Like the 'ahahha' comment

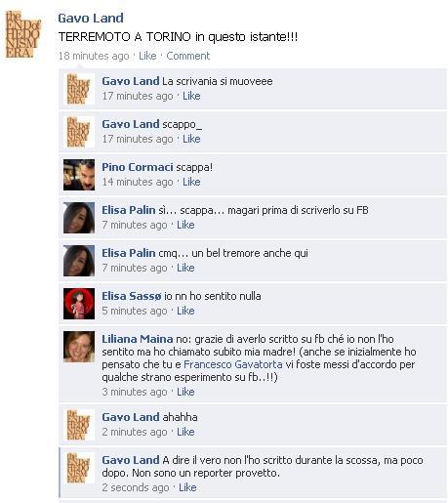(x=185, y=432)
